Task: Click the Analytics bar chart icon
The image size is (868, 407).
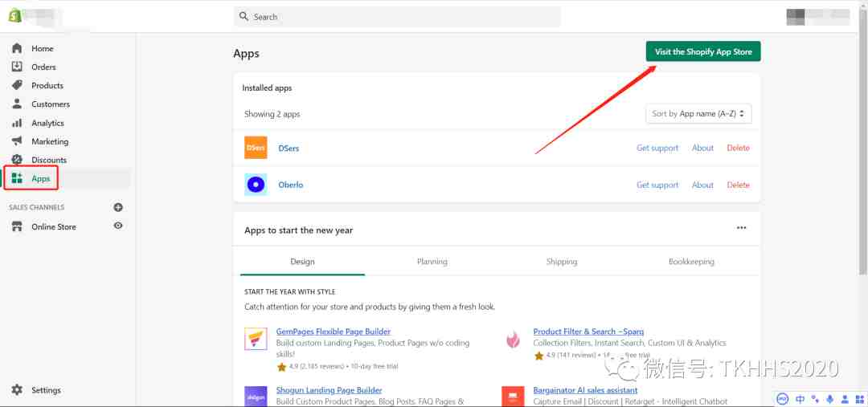Action: tap(17, 123)
